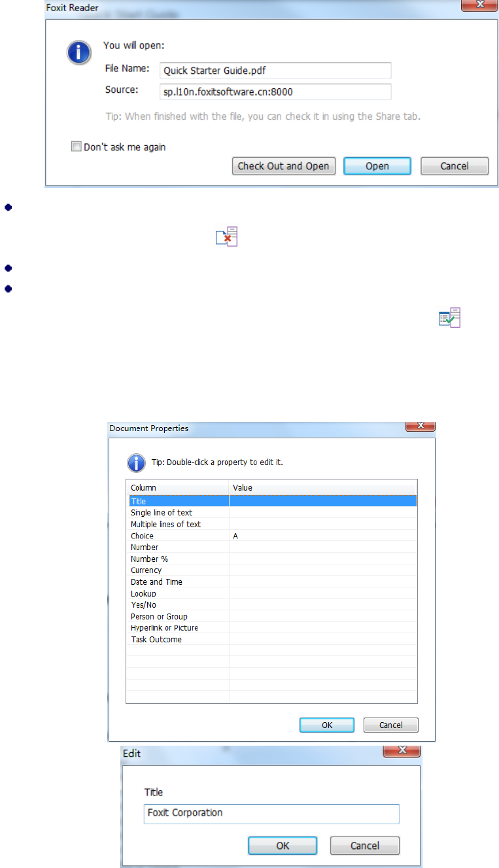
Task: Click OK in Document Properties dialog
Action: [x=327, y=725]
